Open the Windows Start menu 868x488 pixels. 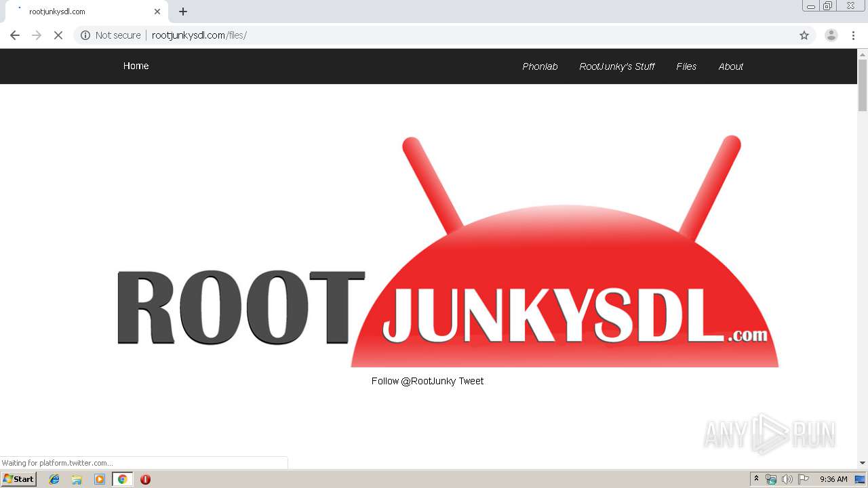[19, 479]
